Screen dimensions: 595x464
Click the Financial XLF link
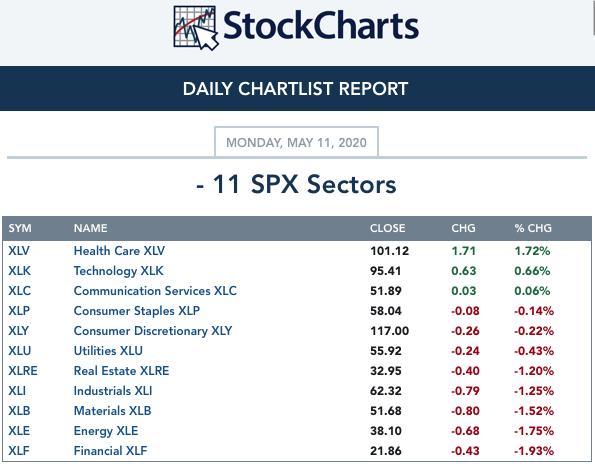pyautogui.click(x=110, y=451)
